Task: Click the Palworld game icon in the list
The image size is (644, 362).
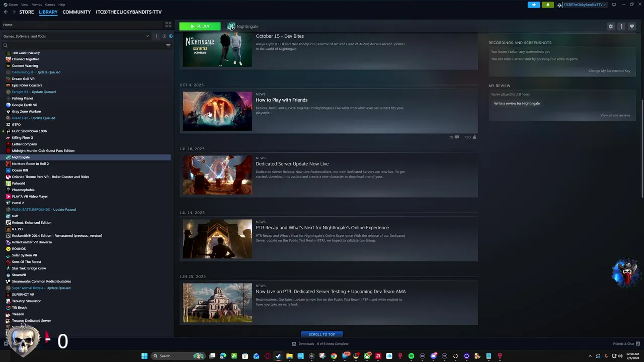Action: pos(8,184)
